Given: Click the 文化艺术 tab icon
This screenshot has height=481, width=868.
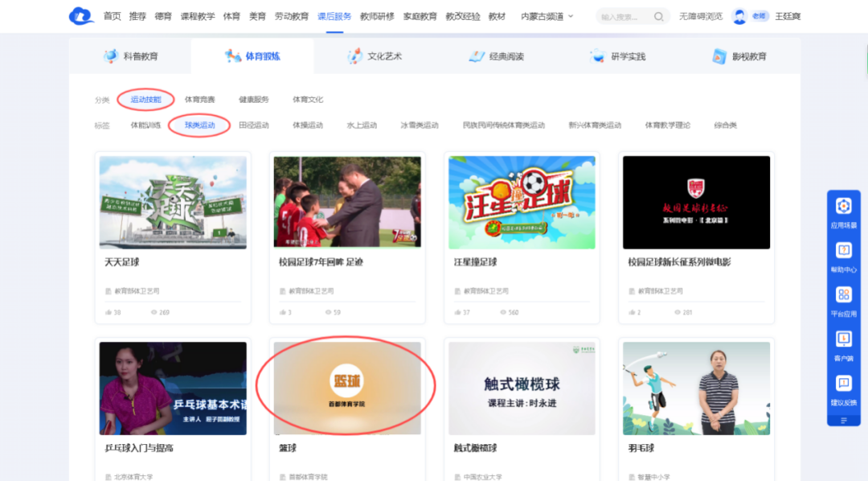Looking at the screenshot, I should pos(354,56).
